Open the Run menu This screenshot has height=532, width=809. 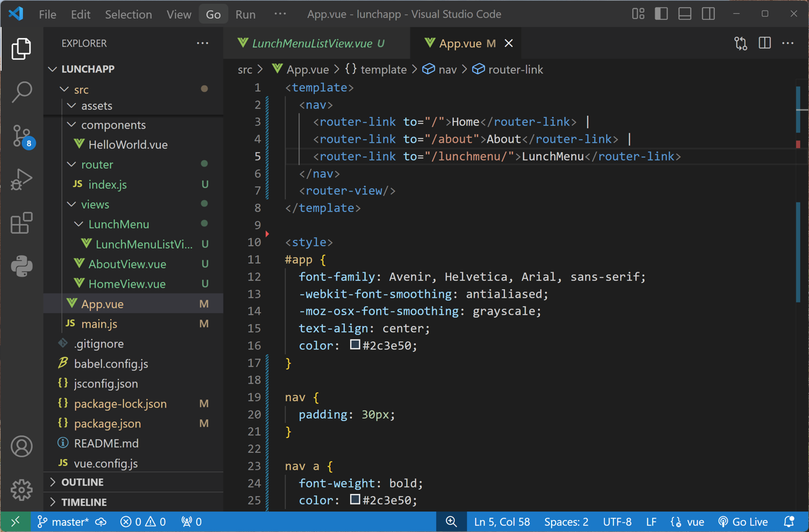tap(245, 14)
